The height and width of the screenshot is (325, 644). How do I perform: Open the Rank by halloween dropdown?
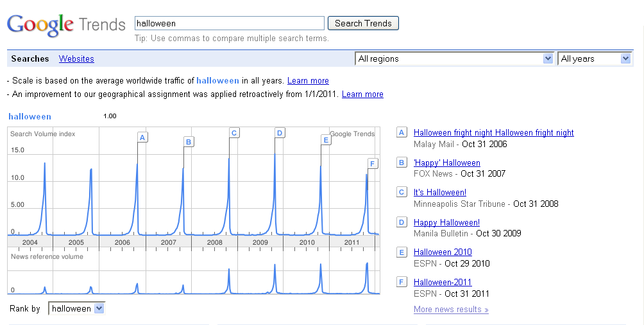(77, 308)
